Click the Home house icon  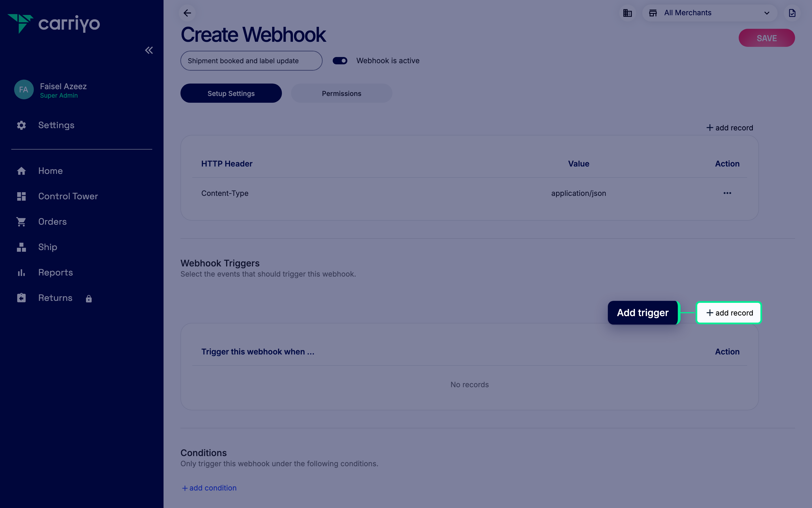click(x=21, y=171)
